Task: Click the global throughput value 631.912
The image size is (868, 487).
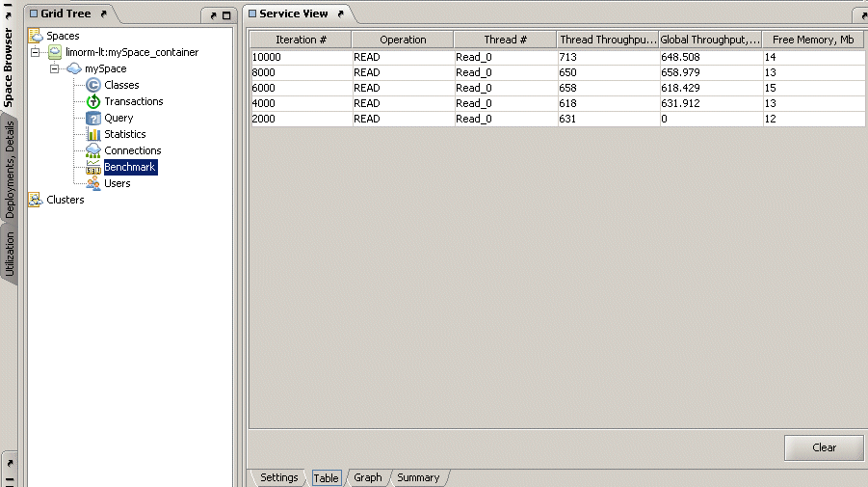Action: (711, 103)
